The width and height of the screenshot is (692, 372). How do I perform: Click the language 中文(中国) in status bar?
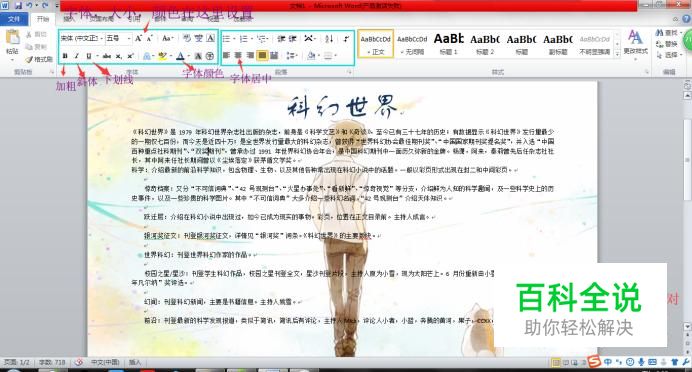tap(105, 362)
